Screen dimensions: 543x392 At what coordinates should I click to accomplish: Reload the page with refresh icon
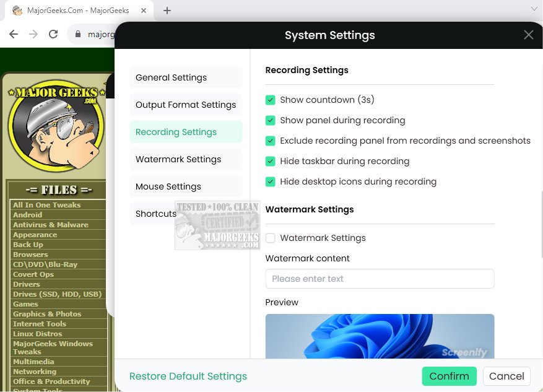pyautogui.click(x=53, y=34)
